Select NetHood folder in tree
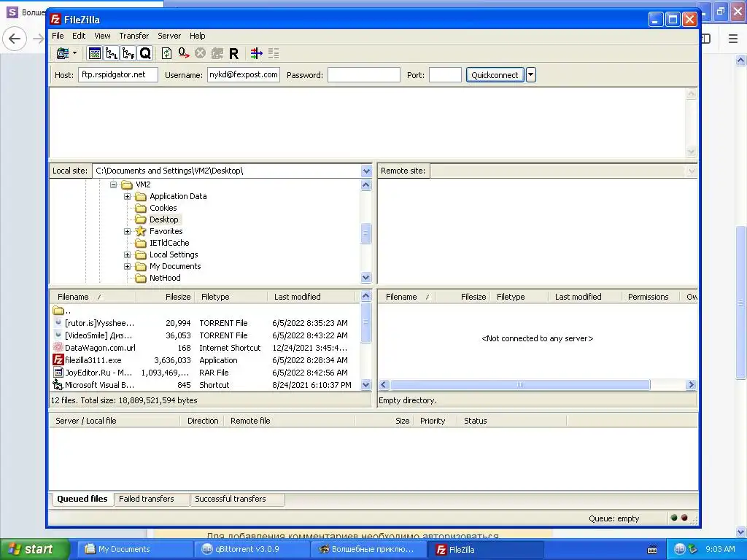Viewport: 747px width, 560px height. pyautogui.click(x=165, y=278)
